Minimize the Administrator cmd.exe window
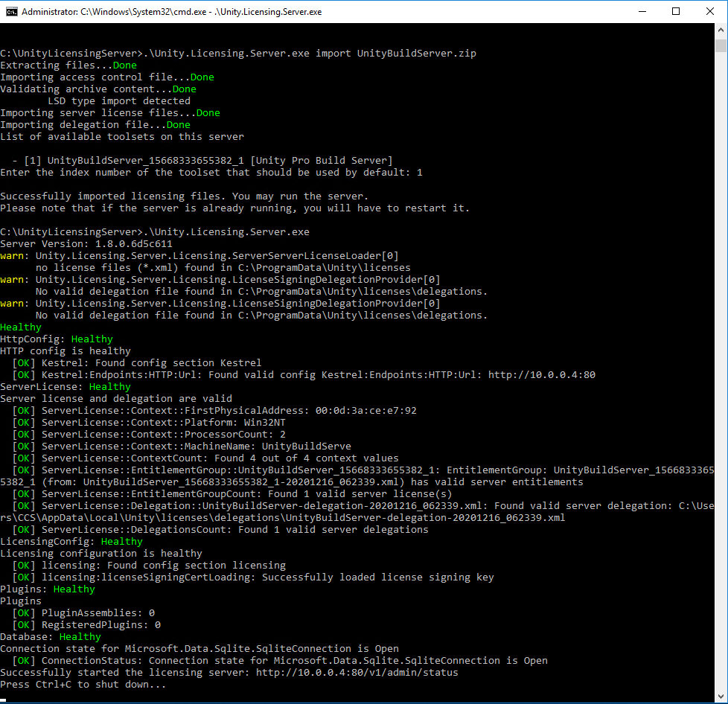 click(x=642, y=12)
